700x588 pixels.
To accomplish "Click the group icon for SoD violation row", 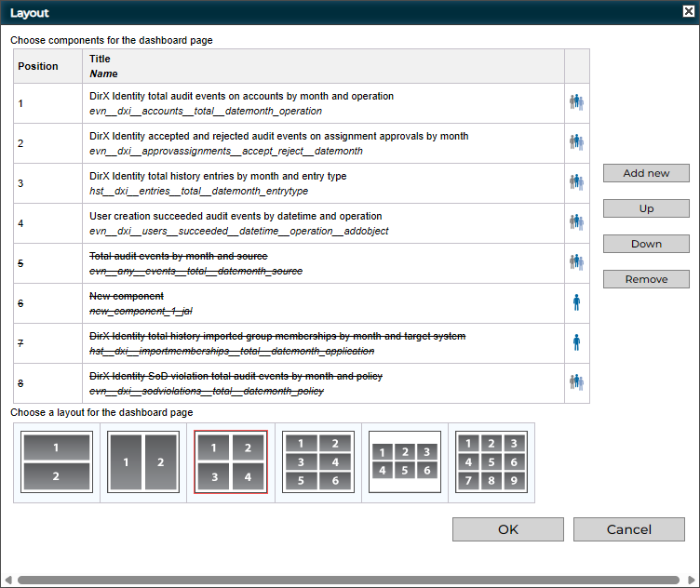I will click(576, 382).
